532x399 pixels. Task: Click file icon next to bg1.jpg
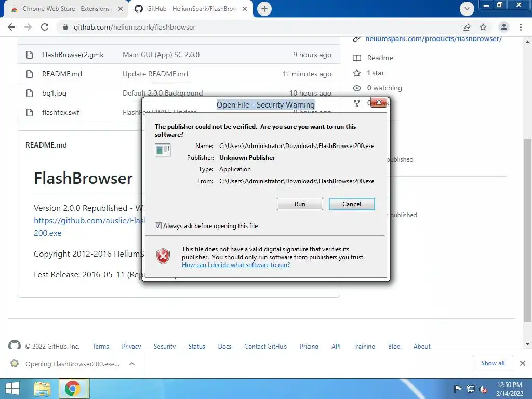point(30,94)
